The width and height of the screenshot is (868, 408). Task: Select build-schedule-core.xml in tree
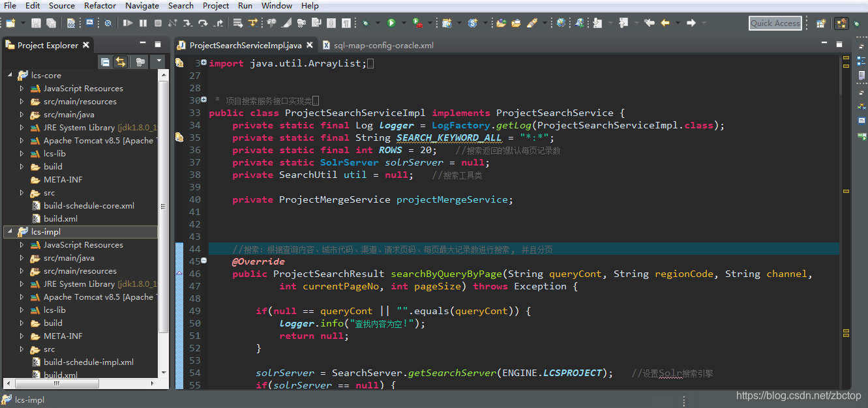click(89, 206)
